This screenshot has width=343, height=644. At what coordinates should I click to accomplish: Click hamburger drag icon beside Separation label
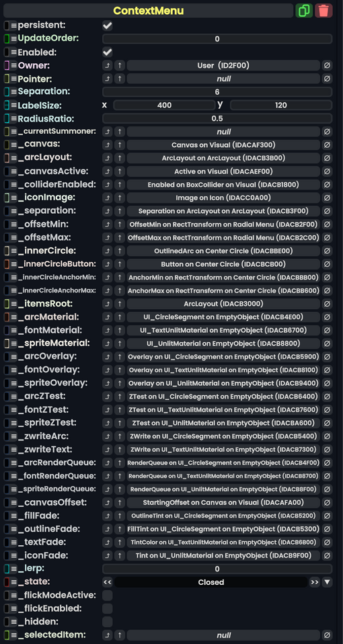14,91
